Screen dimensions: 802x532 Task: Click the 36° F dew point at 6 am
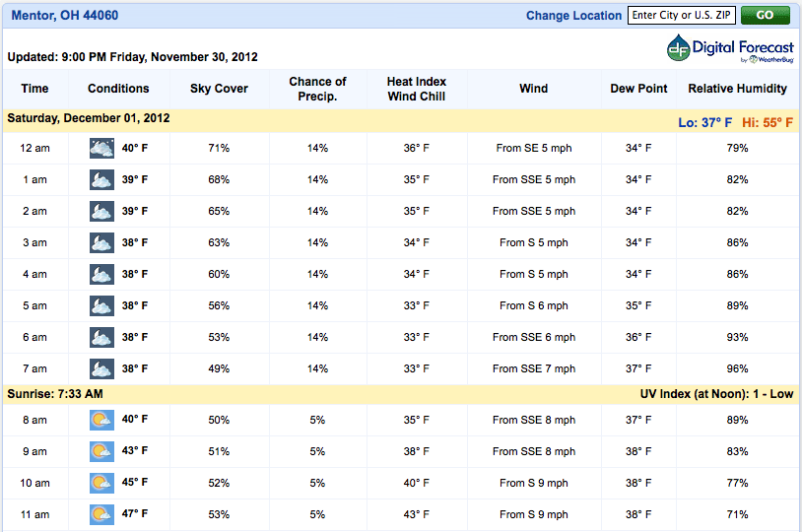[x=638, y=338]
